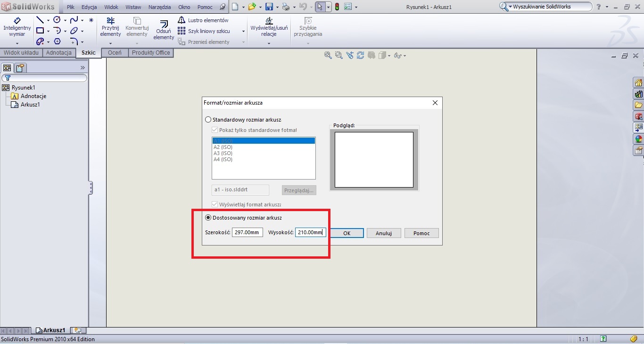The height and width of the screenshot is (344, 644).
Task: Select the Arc sketch tool
Action: point(57,31)
